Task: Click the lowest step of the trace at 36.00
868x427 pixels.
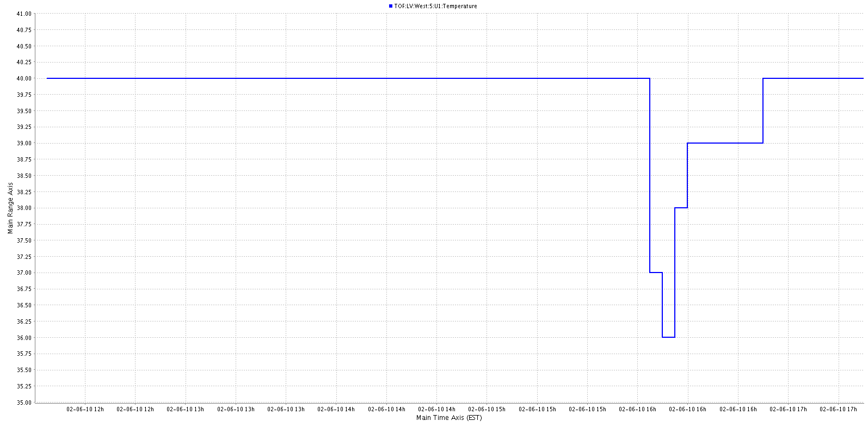Action: (668, 337)
